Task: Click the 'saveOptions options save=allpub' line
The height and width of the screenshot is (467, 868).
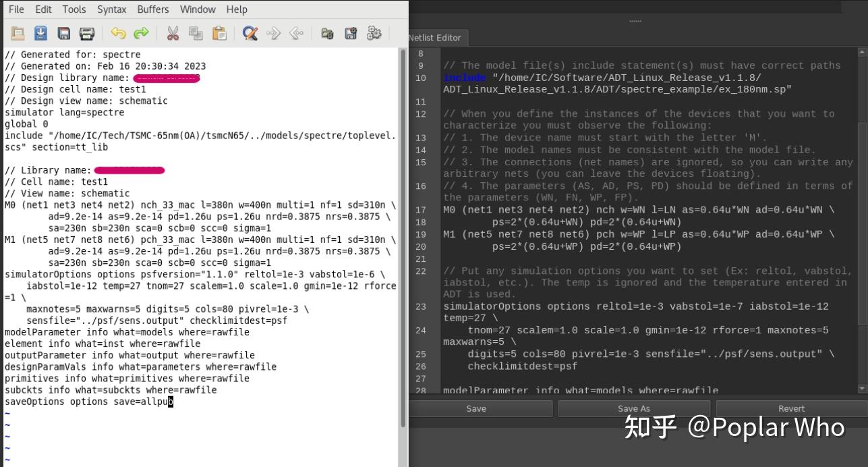Action: pos(89,402)
